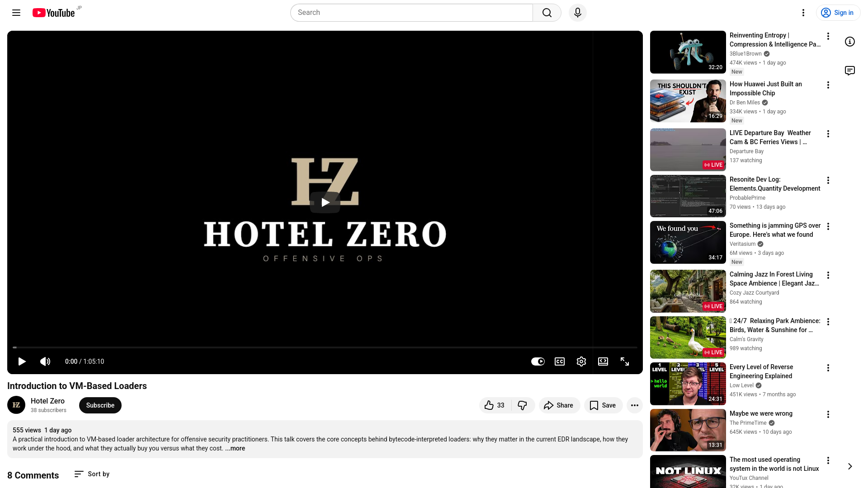Open the Relaxing Park Ambience thumbnail
Image resolution: width=868 pixels, height=488 pixels.
point(688,338)
